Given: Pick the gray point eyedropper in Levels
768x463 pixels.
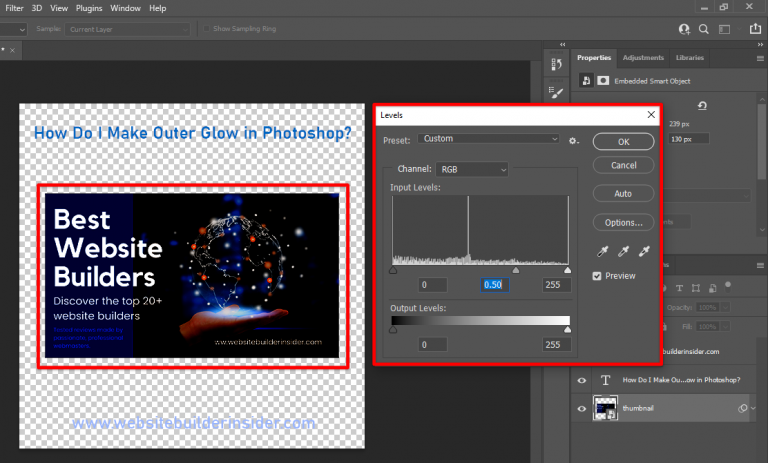Looking at the screenshot, I should pos(624,251).
